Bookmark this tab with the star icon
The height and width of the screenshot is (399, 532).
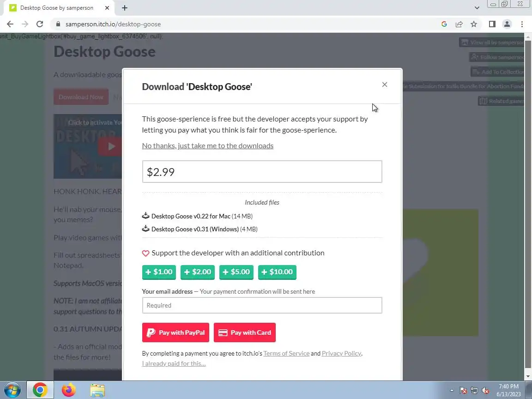(x=474, y=24)
